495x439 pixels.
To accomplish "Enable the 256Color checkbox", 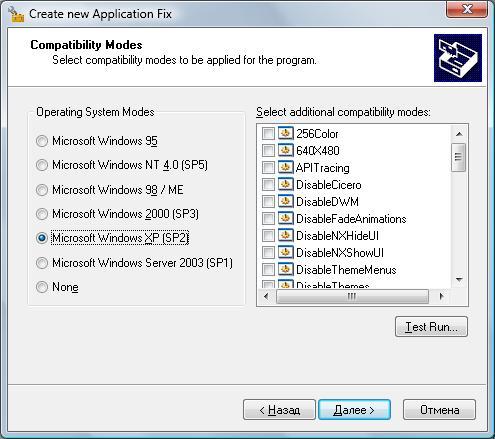I will 268,134.
